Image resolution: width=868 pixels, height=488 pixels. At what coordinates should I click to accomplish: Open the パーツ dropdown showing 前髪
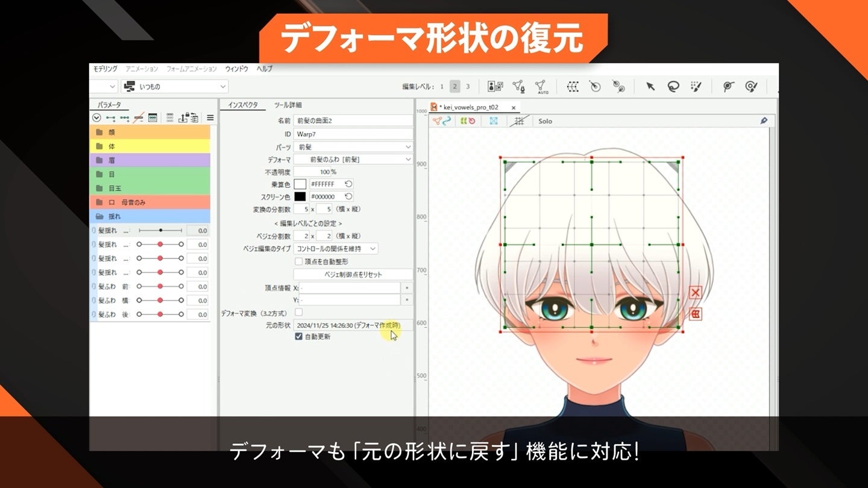tap(353, 147)
